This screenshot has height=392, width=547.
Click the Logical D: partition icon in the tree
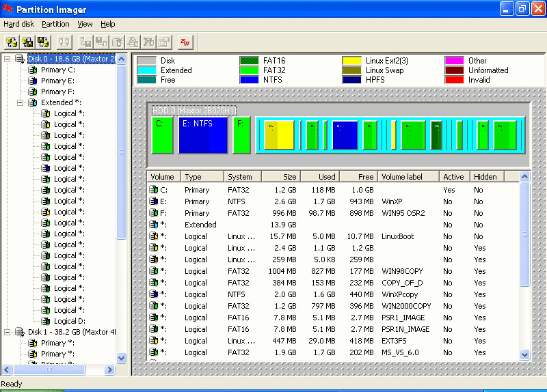(x=46, y=321)
